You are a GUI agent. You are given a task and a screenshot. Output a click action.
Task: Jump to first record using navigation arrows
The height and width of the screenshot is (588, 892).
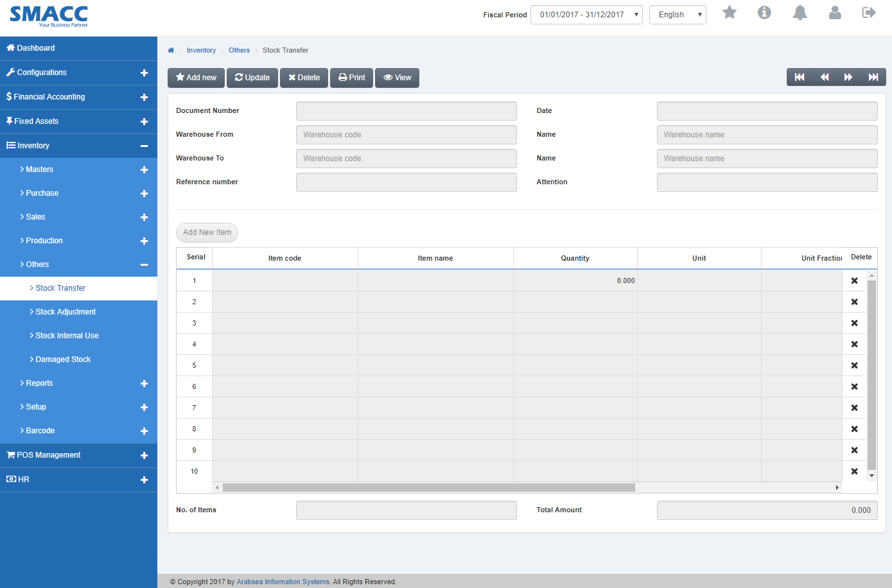799,77
